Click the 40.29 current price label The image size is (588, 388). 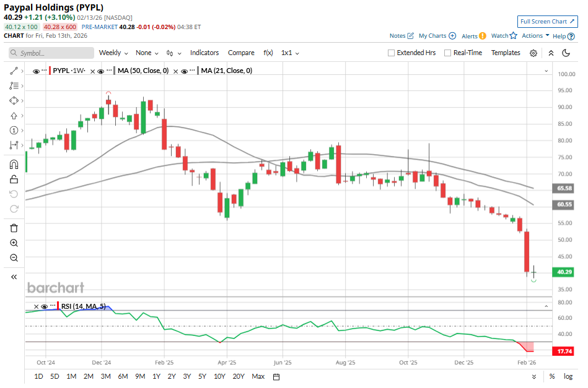coord(563,272)
